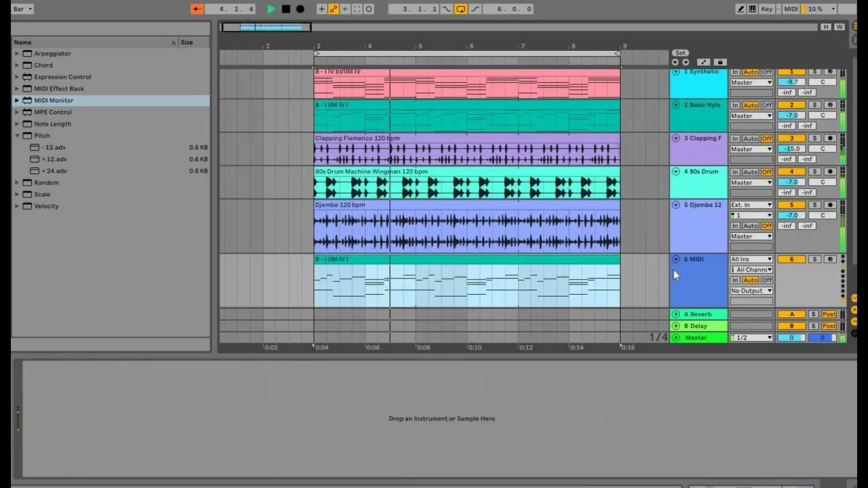Click the MIDI Arrangement Overdub plus icon
The width and height of the screenshot is (868, 488).
click(x=322, y=9)
